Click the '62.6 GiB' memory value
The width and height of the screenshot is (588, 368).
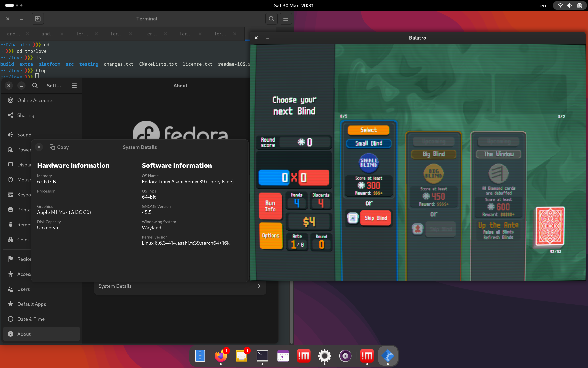[x=46, y=182]
